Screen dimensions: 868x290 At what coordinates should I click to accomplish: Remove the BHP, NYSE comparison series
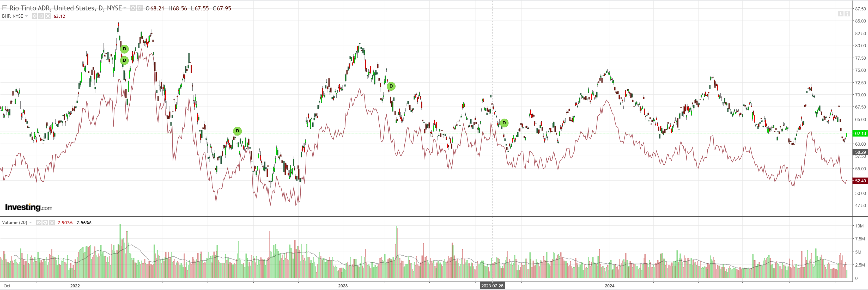tap(48, 16)
